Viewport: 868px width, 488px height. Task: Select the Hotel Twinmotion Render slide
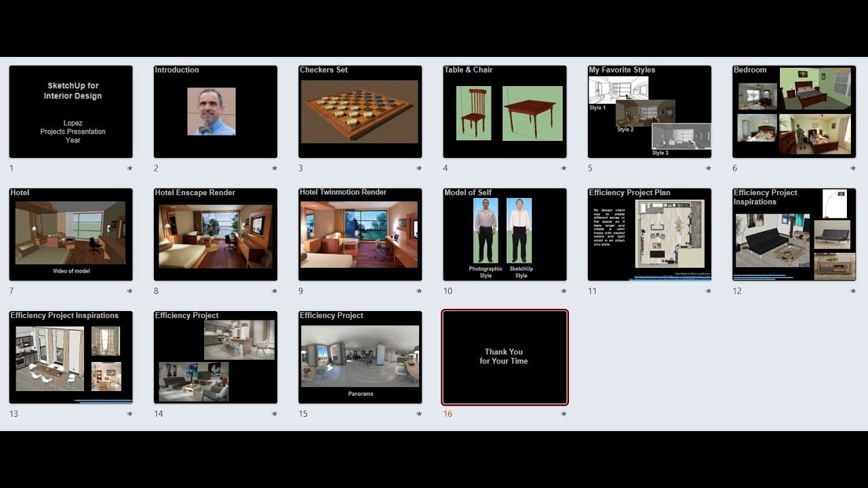[x=360, y=235]
